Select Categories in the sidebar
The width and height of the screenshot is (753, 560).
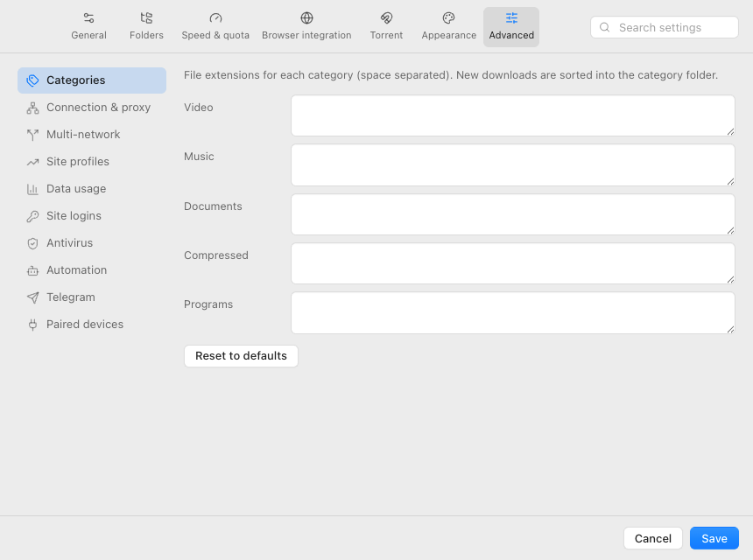92,80
